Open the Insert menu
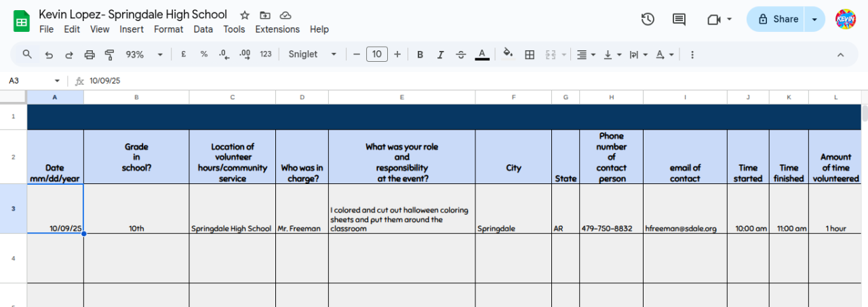This screenshot has height=307, width=868. (x=132, y=29)
